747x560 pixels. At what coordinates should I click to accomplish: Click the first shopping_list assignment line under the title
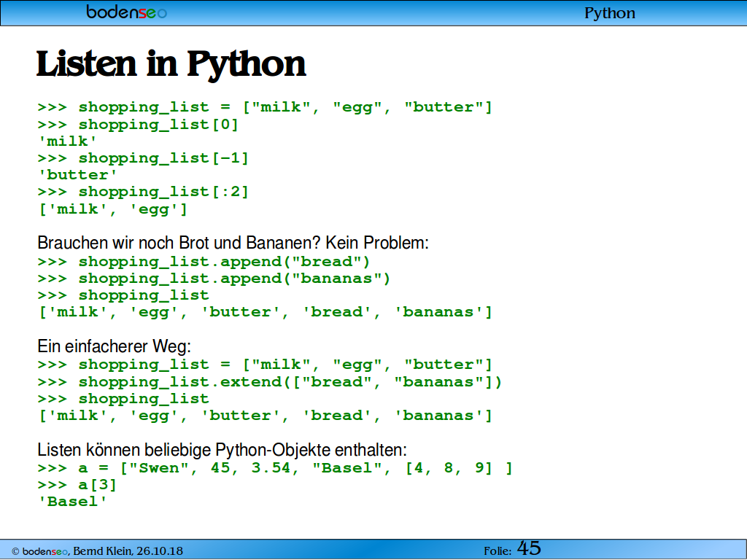(x=265, y=107)
